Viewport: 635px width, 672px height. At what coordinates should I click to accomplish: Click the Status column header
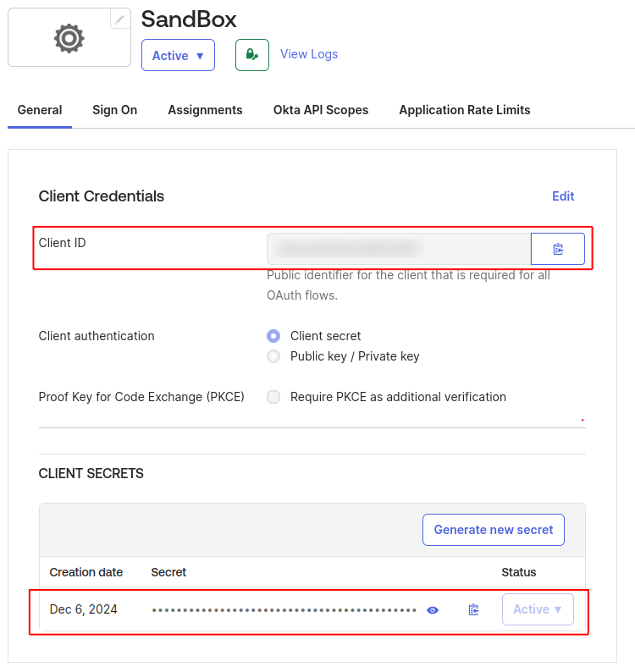(x=519, y=573)
